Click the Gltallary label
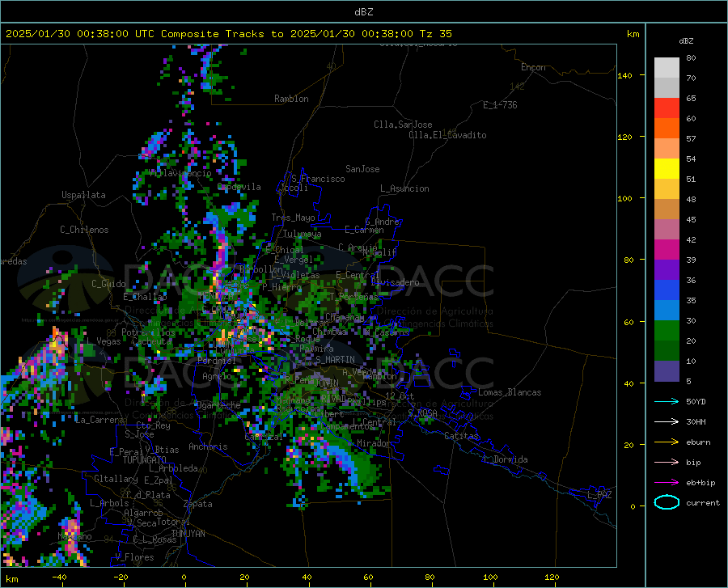 tap(116, 479)
